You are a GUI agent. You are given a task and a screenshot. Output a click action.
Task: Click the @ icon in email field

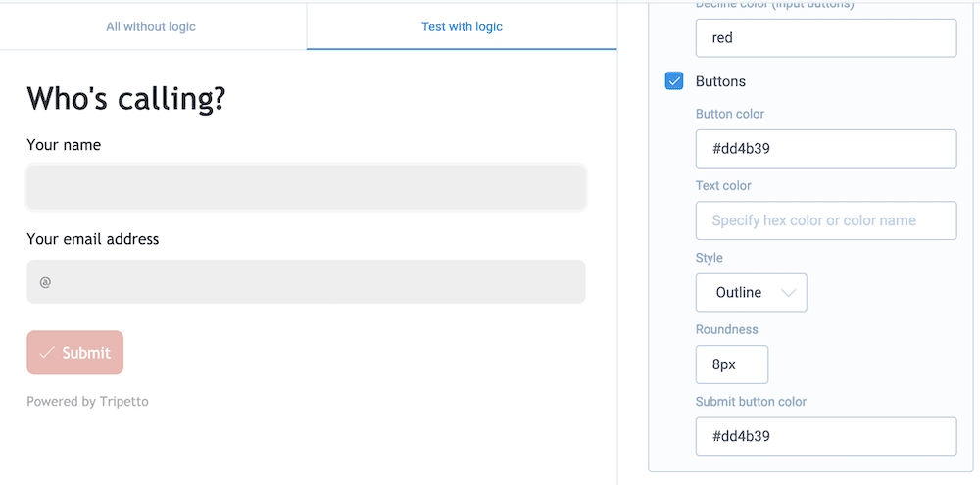point(45,282)
